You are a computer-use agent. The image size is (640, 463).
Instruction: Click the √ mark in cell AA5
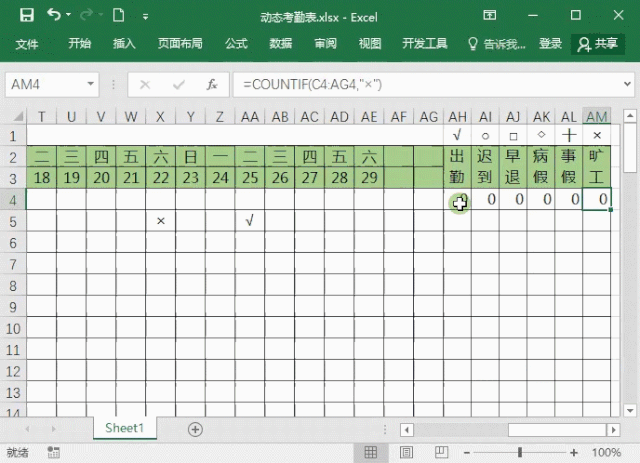tap(250, 221)
